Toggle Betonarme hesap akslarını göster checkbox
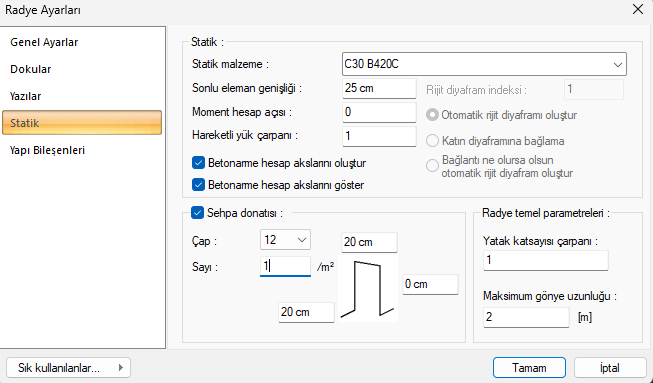 tap(198, 185)
